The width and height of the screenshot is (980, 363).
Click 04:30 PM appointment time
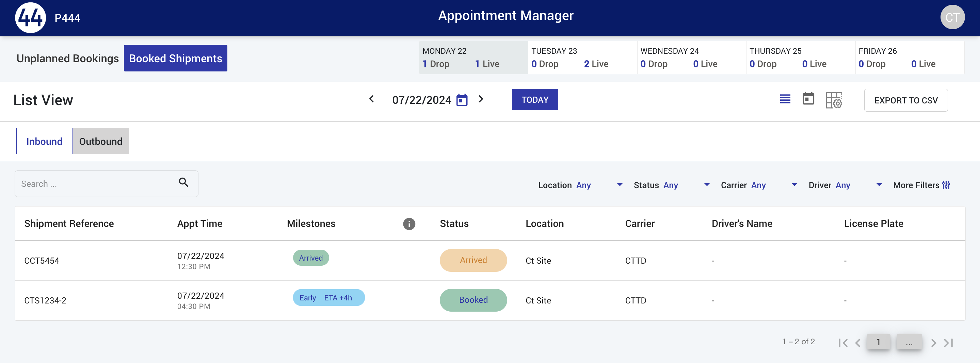(193, 307)
